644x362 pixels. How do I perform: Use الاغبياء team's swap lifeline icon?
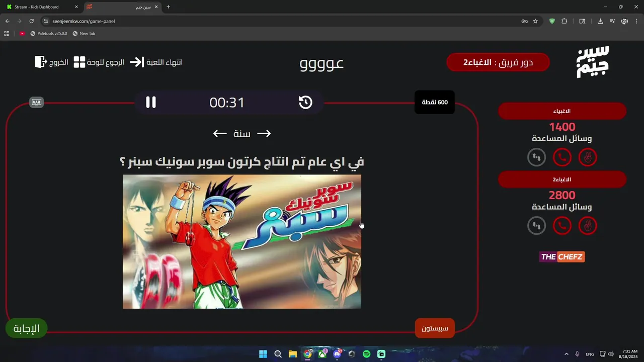pos(536,158)
